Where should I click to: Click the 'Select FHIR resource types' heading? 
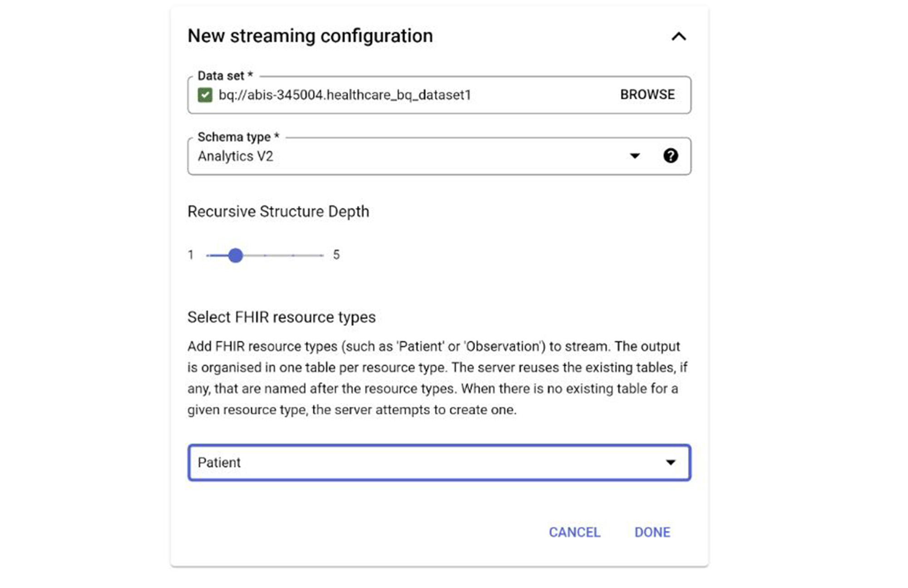tap(281, 317)
